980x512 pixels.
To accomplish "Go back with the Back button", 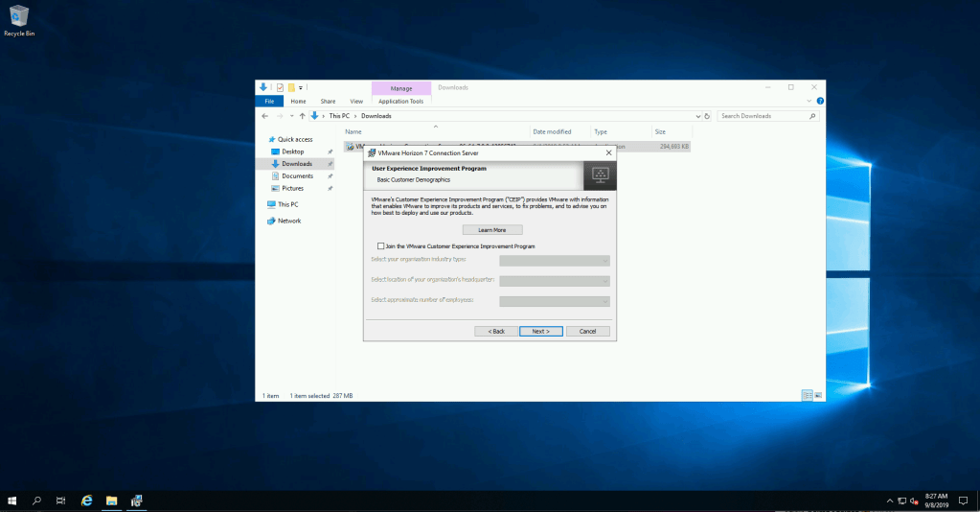I will (x=496, y=331).
